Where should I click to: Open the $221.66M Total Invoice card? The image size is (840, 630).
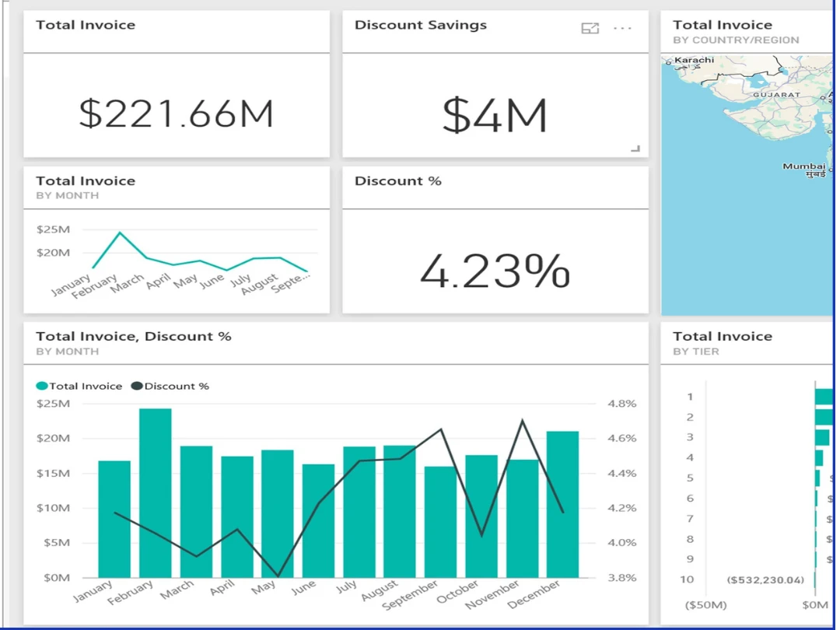pyautogui.click(x=177, y=114)
